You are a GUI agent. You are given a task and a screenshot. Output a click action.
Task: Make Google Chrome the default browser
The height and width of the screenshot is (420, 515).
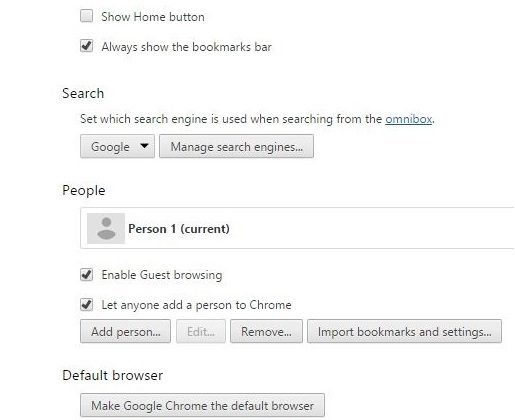[x=202, y=405]
